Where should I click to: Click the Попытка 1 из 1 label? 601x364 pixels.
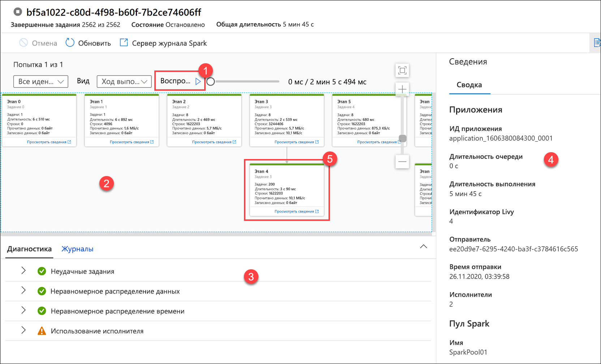click(x=38, y=64)
